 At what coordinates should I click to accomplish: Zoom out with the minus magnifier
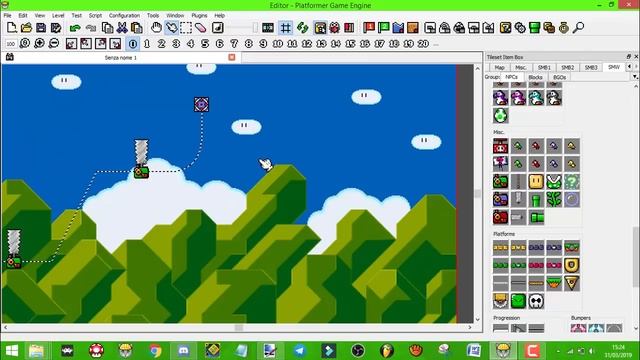53,43
